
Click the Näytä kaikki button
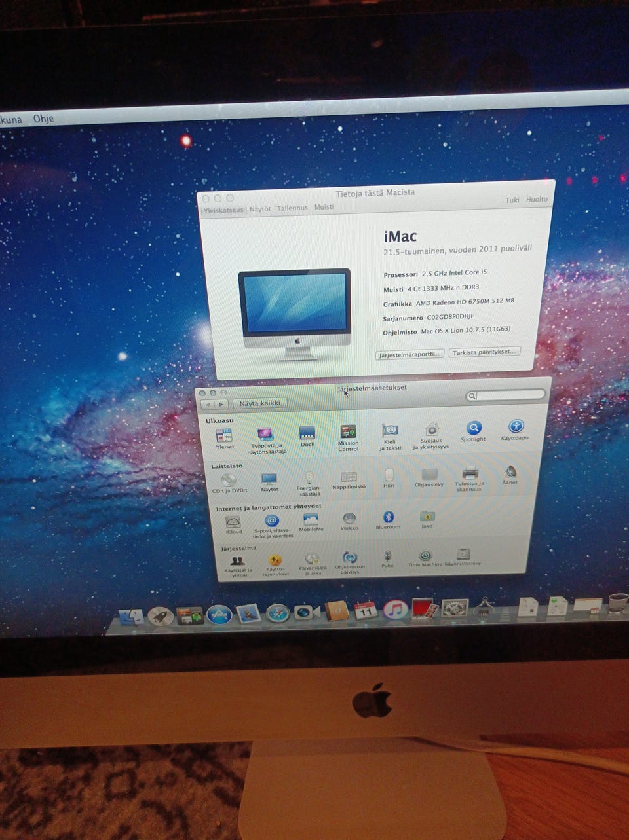259,403
